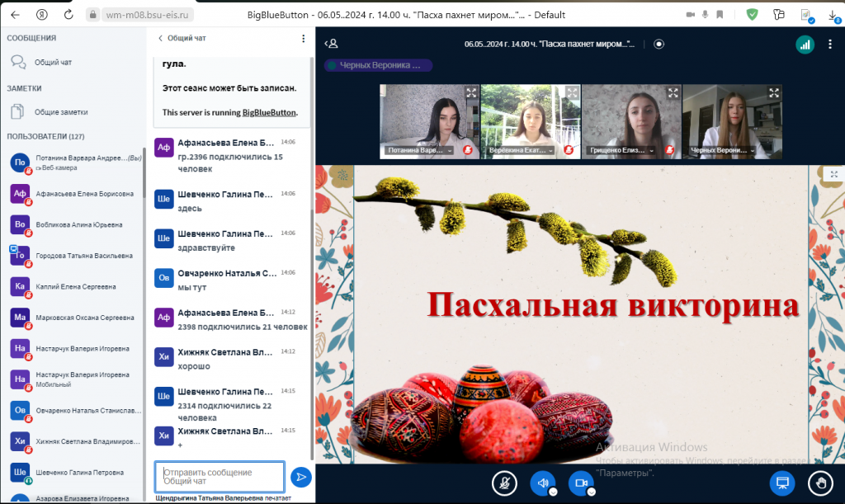This screenshot has height=504, width=845.
Task: Make presentation fullscreen
Action: (833, 174)
